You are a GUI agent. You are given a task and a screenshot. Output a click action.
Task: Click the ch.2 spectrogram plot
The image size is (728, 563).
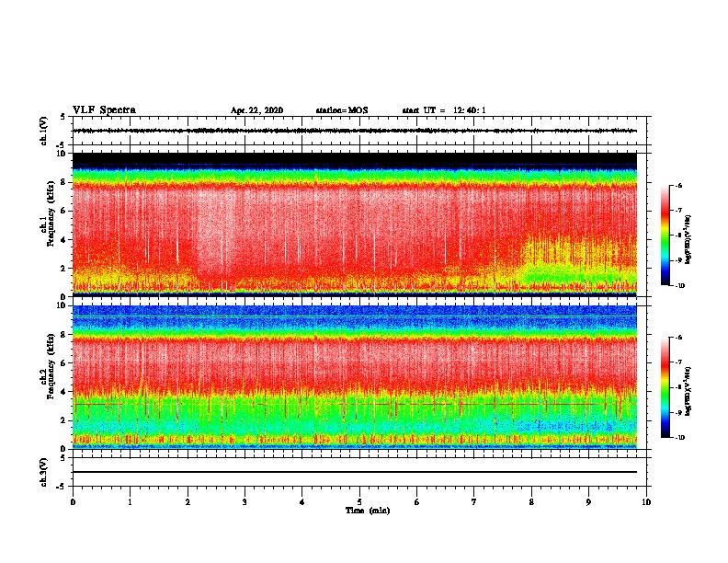[x=355, y=377]
